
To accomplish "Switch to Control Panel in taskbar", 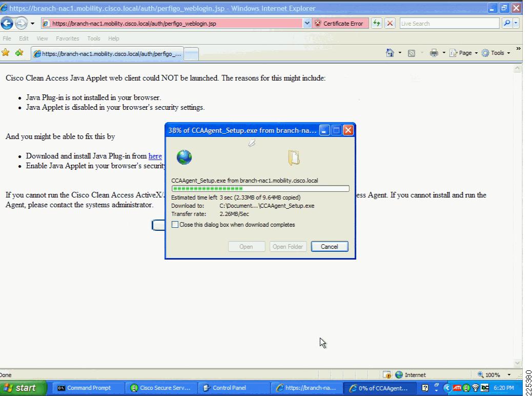I will point(234,388).
